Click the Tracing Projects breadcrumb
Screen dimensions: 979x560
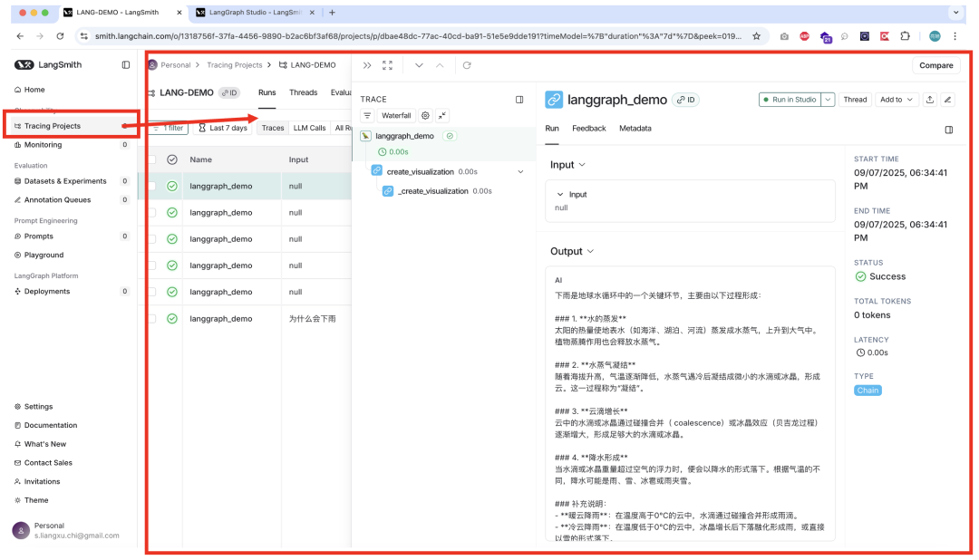point(234,65)
